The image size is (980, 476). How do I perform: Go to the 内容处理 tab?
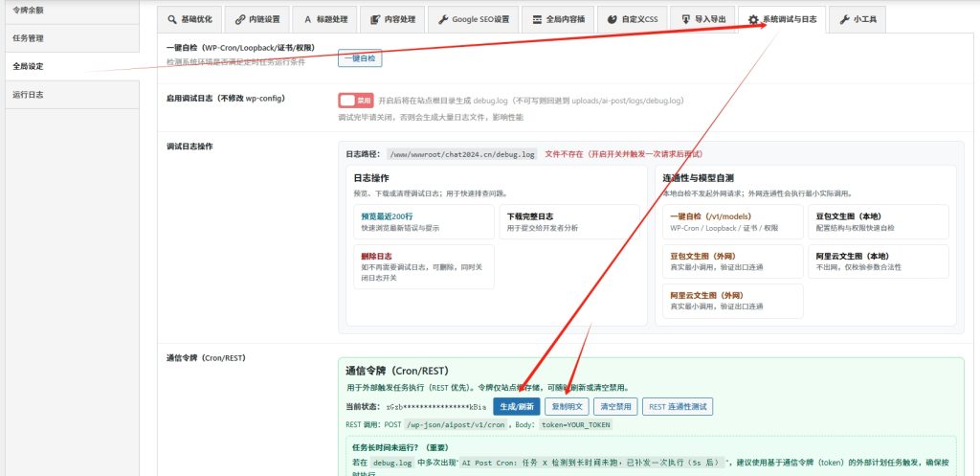pyautogui.click(x=392, y=19)
